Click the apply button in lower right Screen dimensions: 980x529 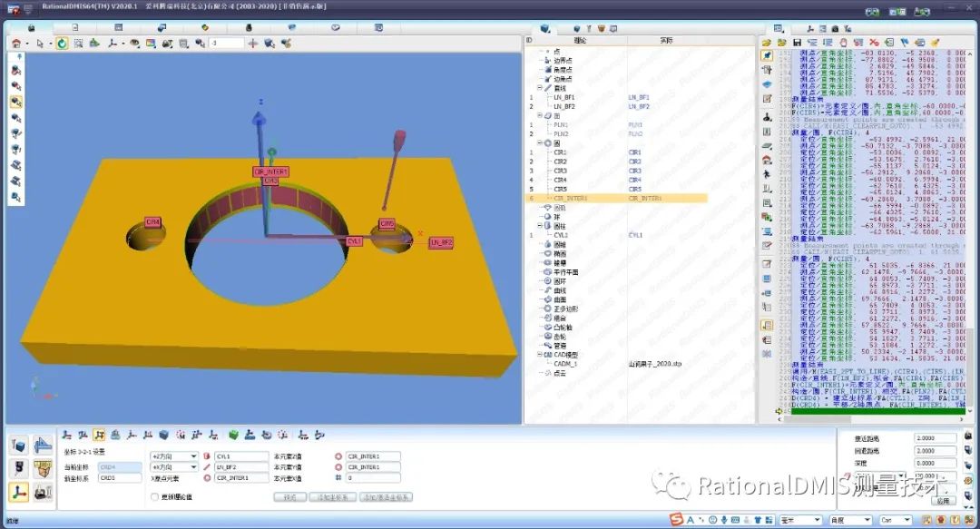tap(943, 501)
